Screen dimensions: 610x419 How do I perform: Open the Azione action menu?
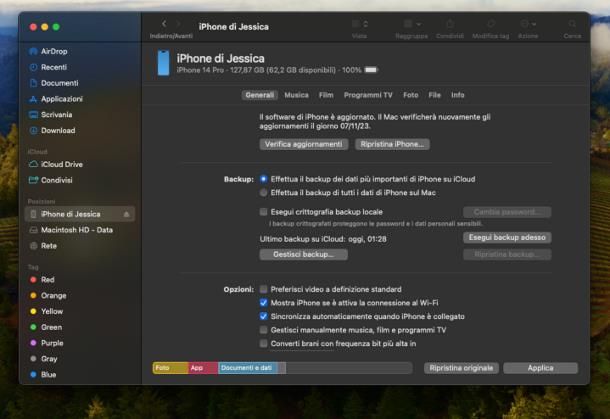click(x=528, y=24)
